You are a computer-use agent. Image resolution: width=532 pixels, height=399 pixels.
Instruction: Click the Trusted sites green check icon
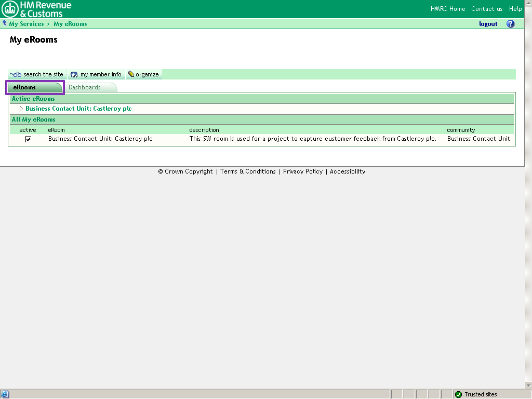click(458, 394)
